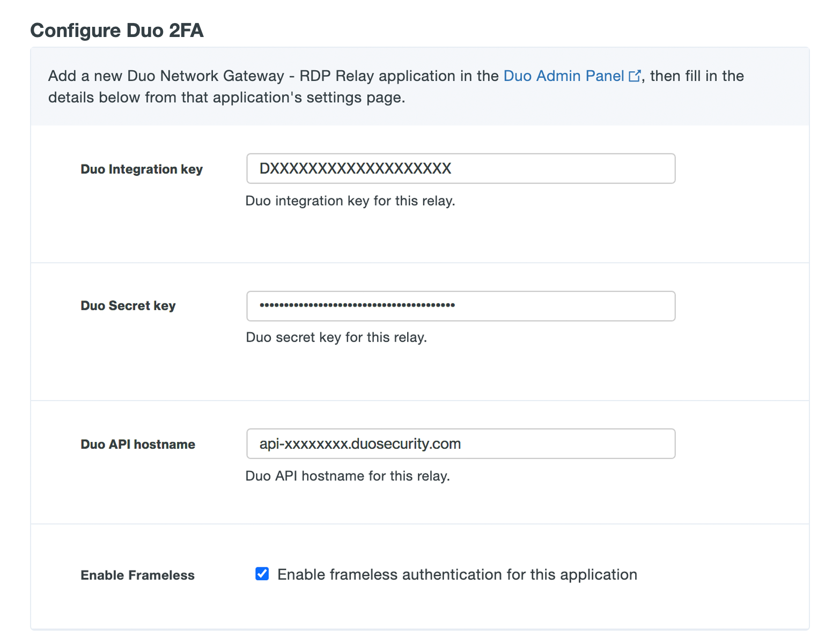Viewport: 840px width, 643px height.
Task: Click the external-link icon beside Duo Admin Panel
Action: tap(635, 76)
